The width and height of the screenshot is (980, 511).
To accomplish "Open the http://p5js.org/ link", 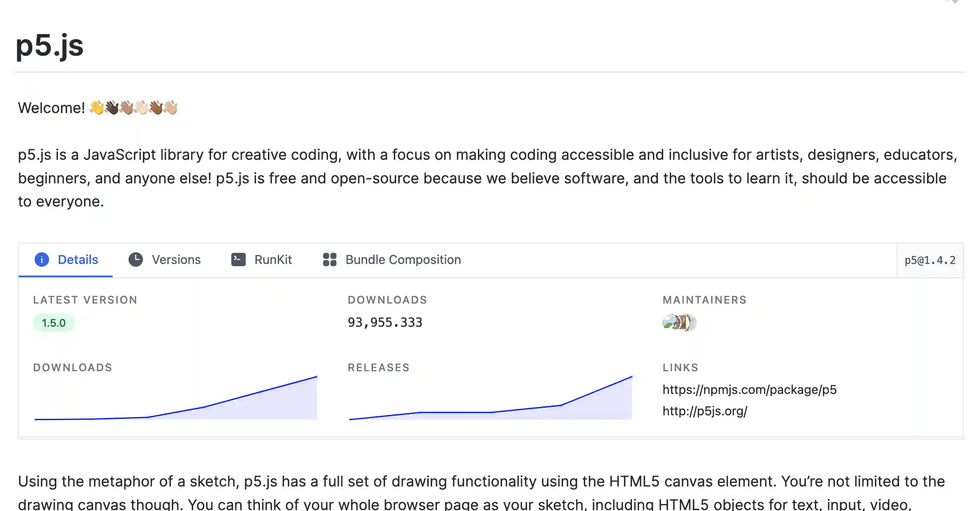I will click(705, 411).
